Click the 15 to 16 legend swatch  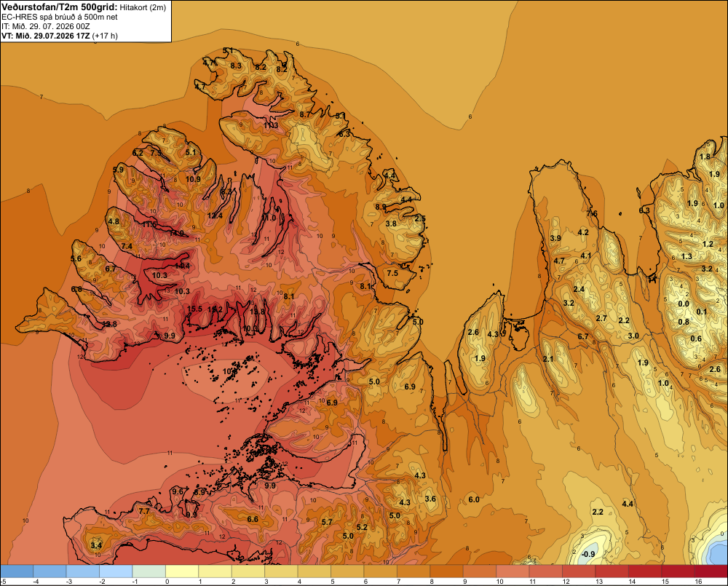pos(678,571)
